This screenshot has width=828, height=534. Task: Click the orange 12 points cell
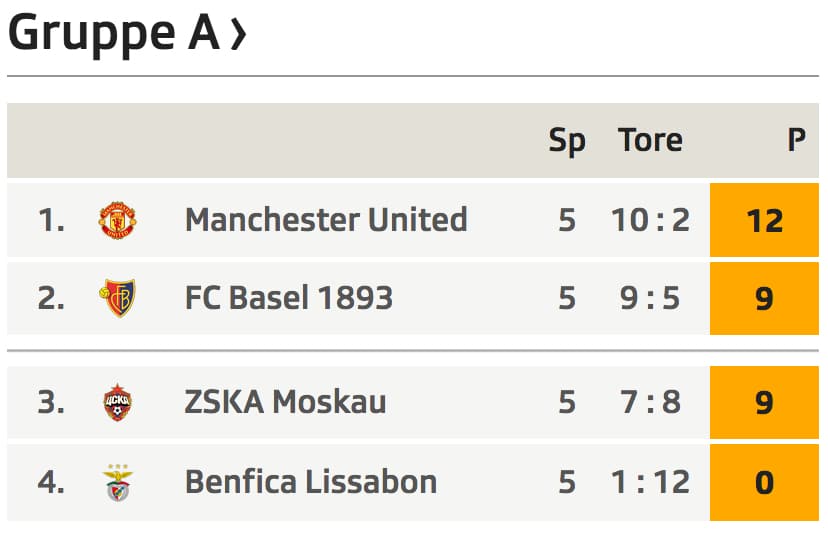point(764,220)
